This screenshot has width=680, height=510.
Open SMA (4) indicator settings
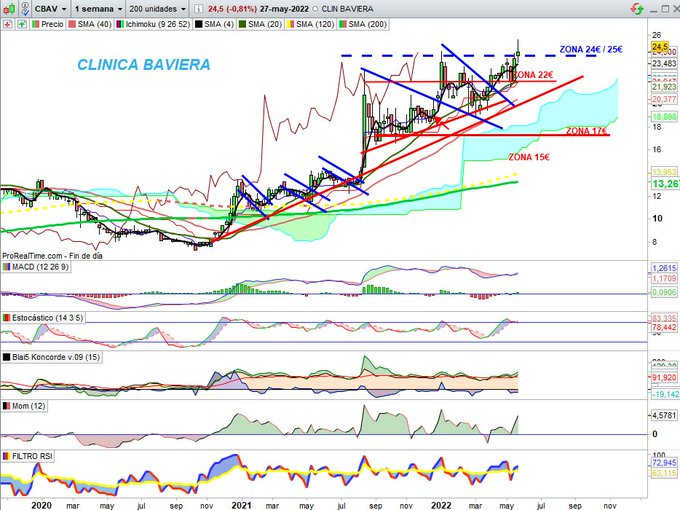click(215, 24)
